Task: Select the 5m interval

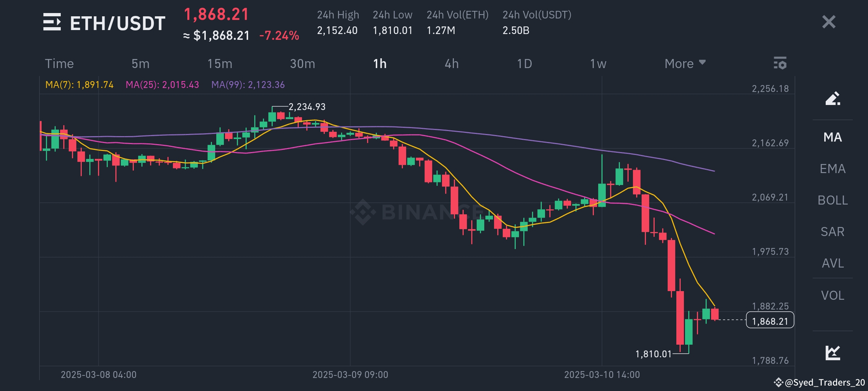Action: [140, 64]
